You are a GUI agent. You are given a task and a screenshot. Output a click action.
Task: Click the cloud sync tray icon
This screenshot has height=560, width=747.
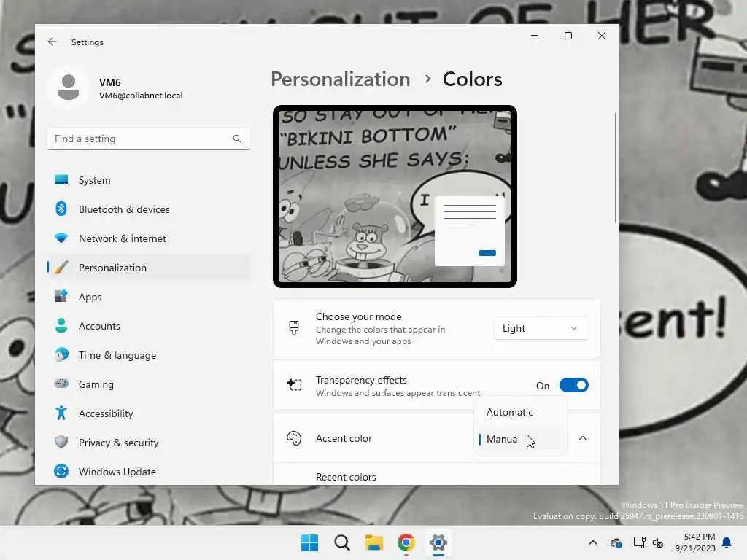coord(616,542)
